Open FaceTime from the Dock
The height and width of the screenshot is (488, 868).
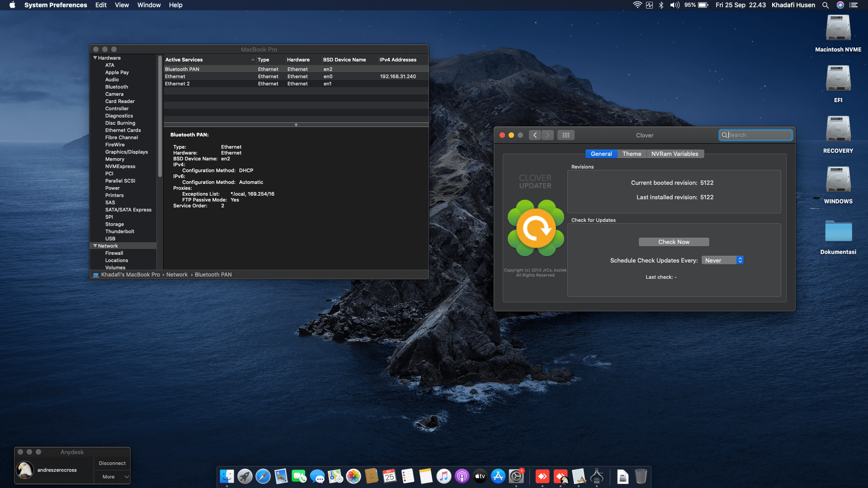point(299,476)
